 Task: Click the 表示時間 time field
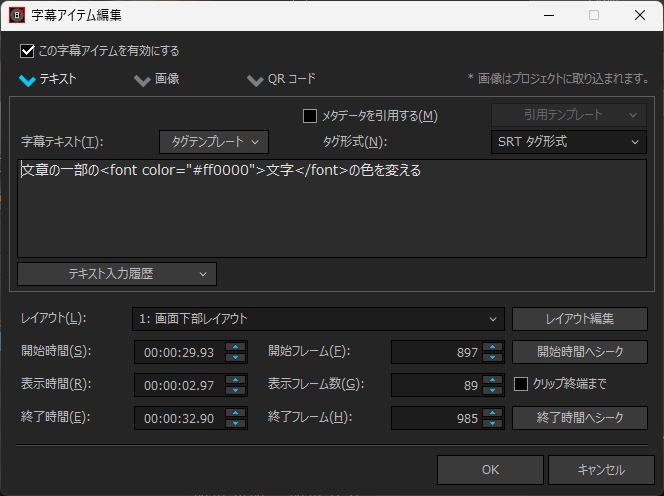pos(180,385)
